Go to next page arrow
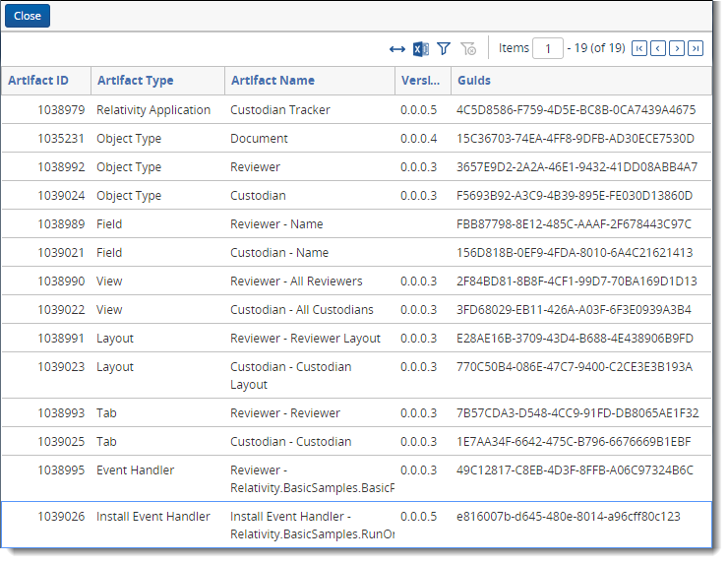This screenshot has height=563, width=728. tap(677, 48)
